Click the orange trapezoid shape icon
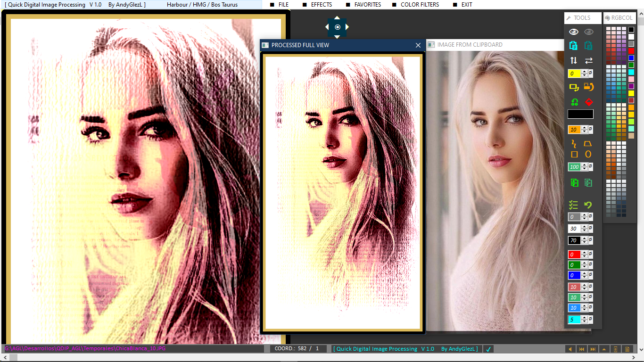 coord(588,143)
